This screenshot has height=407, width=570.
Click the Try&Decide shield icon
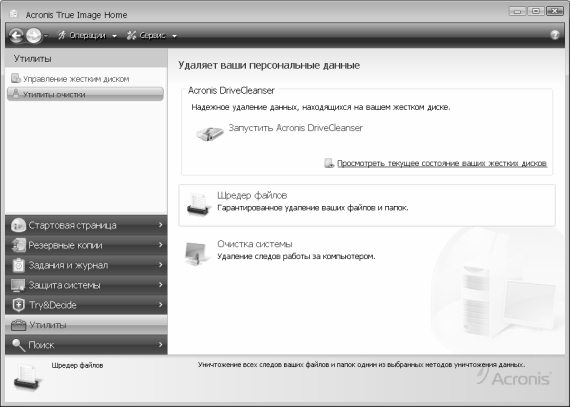18,305
